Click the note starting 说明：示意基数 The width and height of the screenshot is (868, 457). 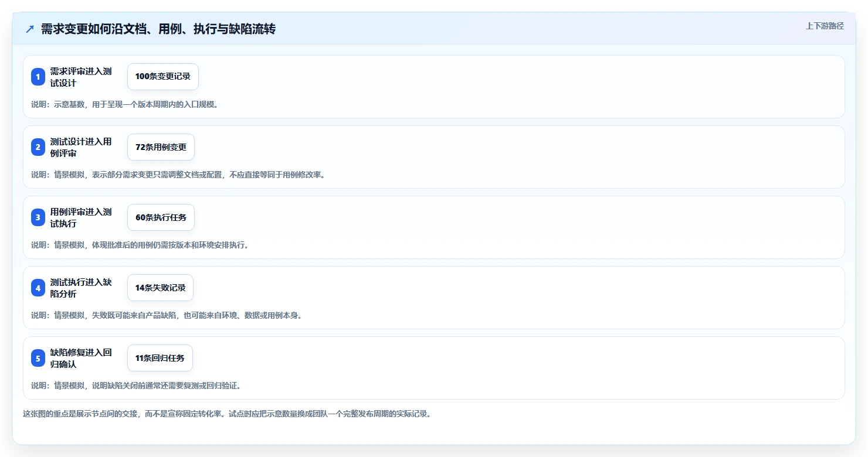click(x=124, y=104)
